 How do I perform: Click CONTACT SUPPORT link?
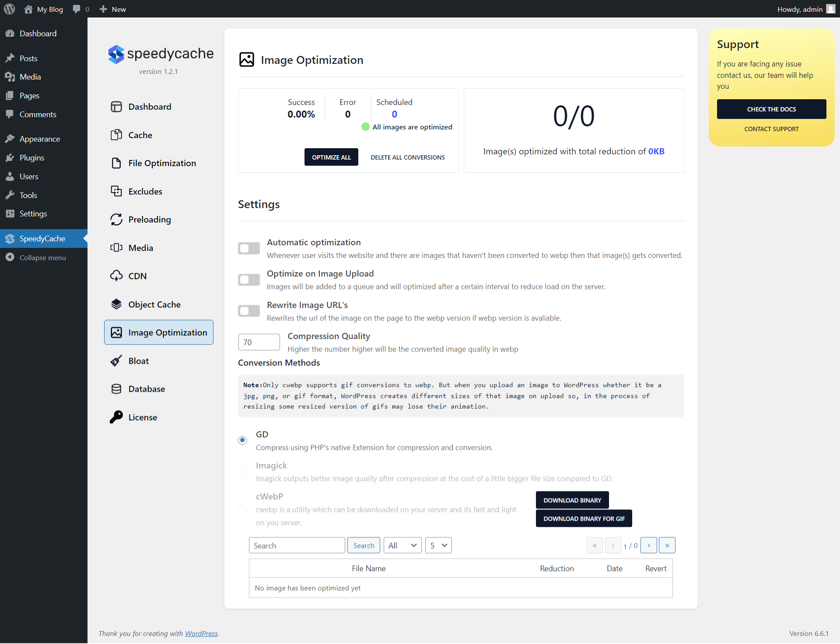click(x=771, y=129)
